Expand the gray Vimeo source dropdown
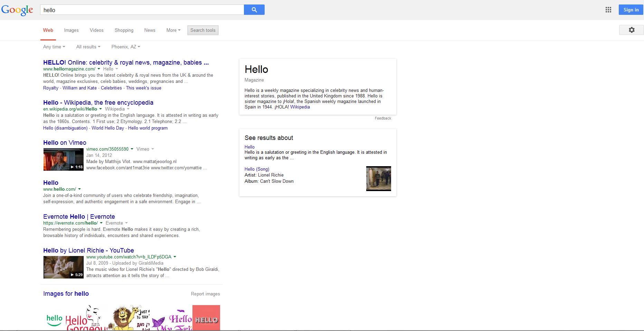Viewport: 644px width, 331px height. (x=152, y=149)
